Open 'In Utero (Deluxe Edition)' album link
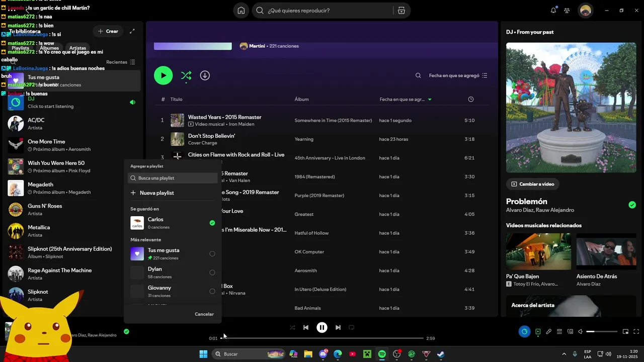This screenshot has width=644, height=362. pyautogui.click(x=320, y=290)
